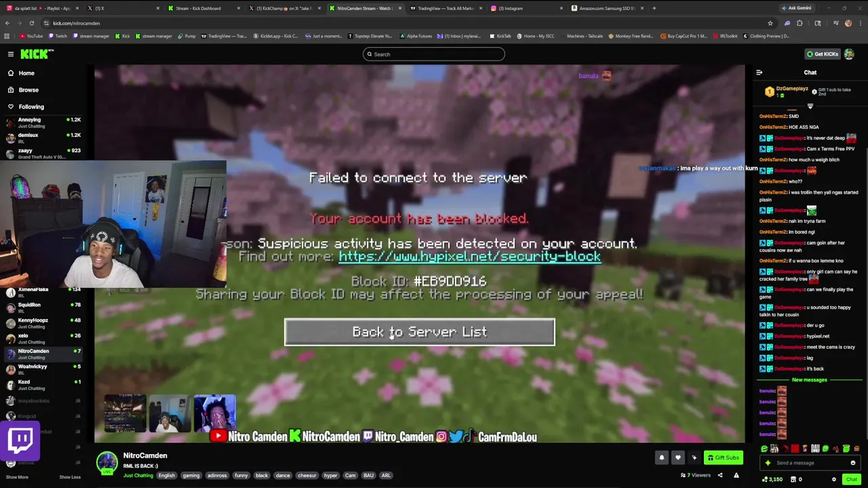This screenshot has width=868, height=488.
Task: Open Annoying channel in following list
Action: click(x=42, y=123)
